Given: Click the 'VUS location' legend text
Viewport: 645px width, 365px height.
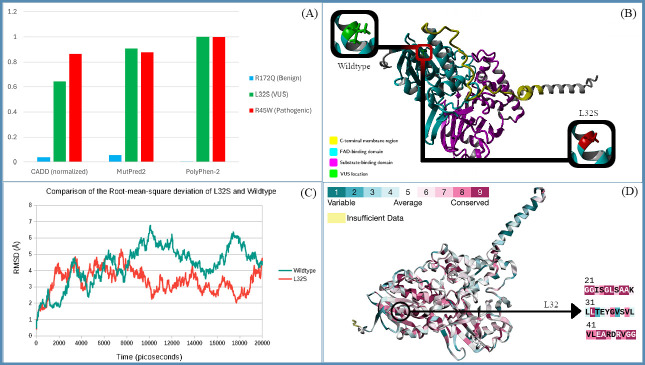Looking at the screenshot, I should (354, 174).
